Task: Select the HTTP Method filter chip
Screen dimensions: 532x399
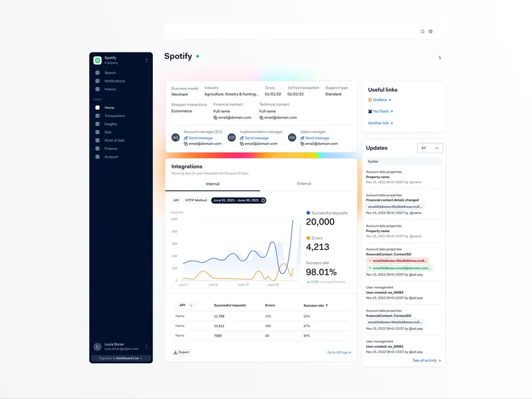Action: (196, 200)
